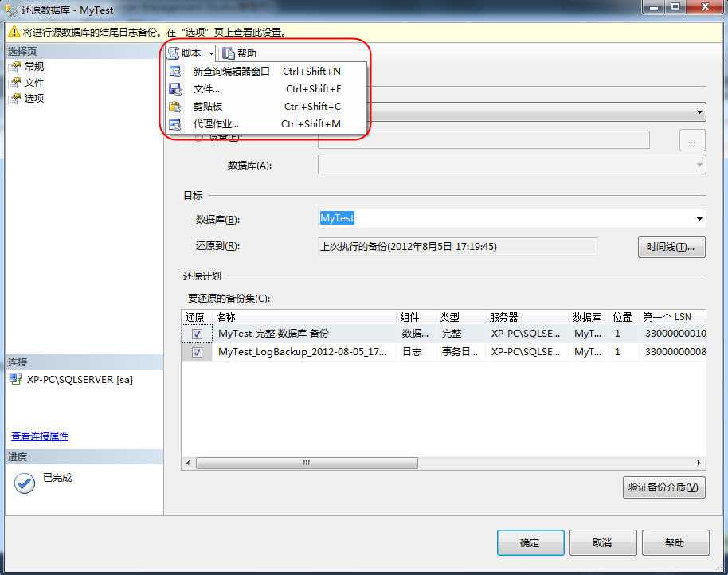Click the bottom 帮助 button
The height and width of the screenshot is (575, 728).
675,542
